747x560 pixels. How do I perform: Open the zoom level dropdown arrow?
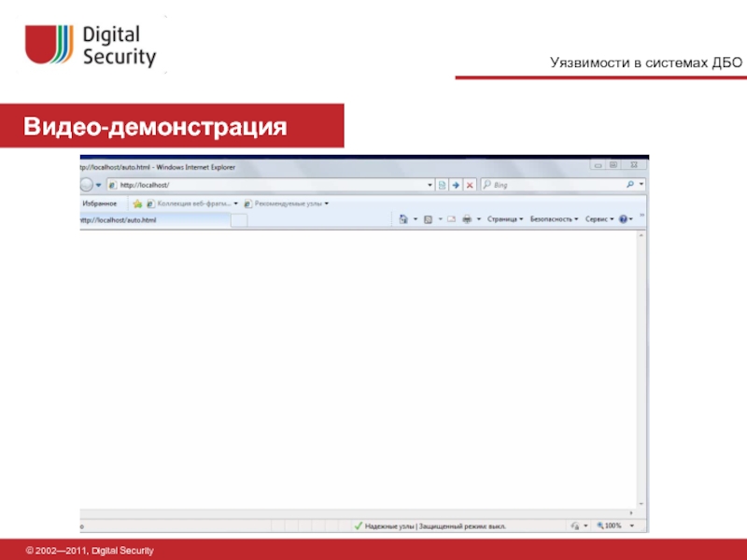click(632, 525)
